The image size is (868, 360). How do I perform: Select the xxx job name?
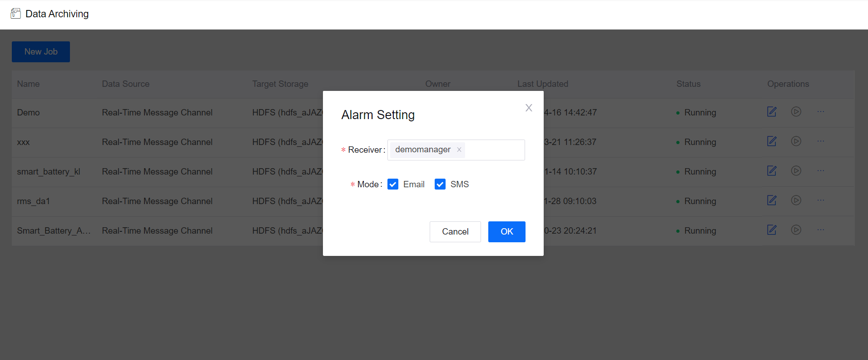click(x=23, y=142)
